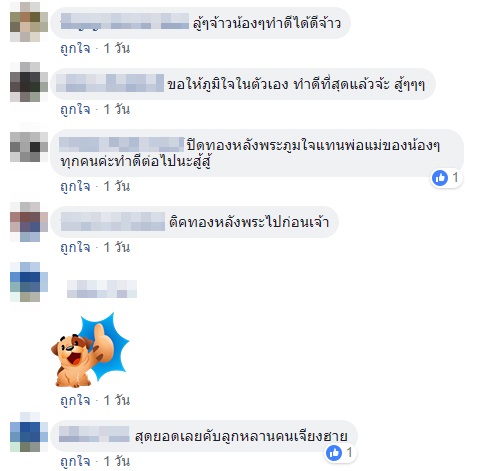Click the 1 วัน timestamp under first comment
The image size is (498, 471).
coord(117,49)
